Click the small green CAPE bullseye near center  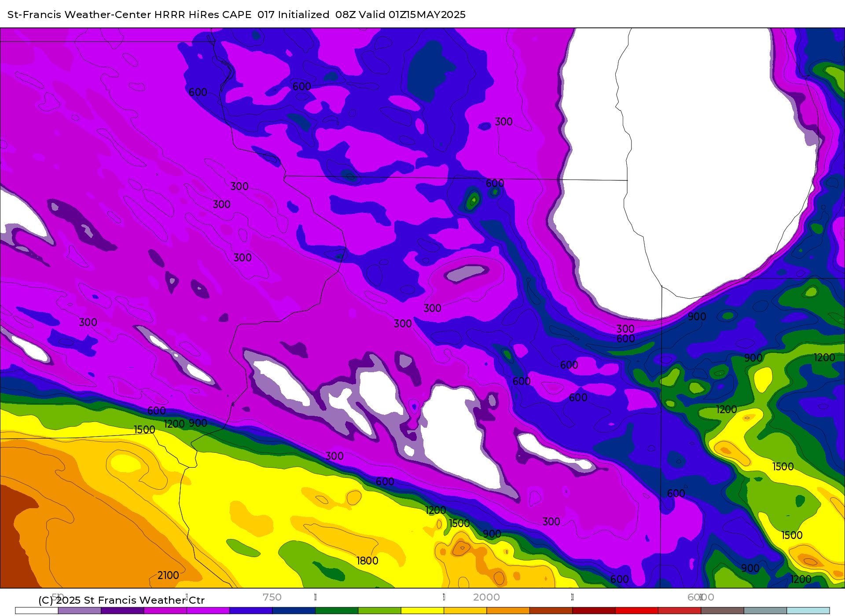[x=473, y=201]
